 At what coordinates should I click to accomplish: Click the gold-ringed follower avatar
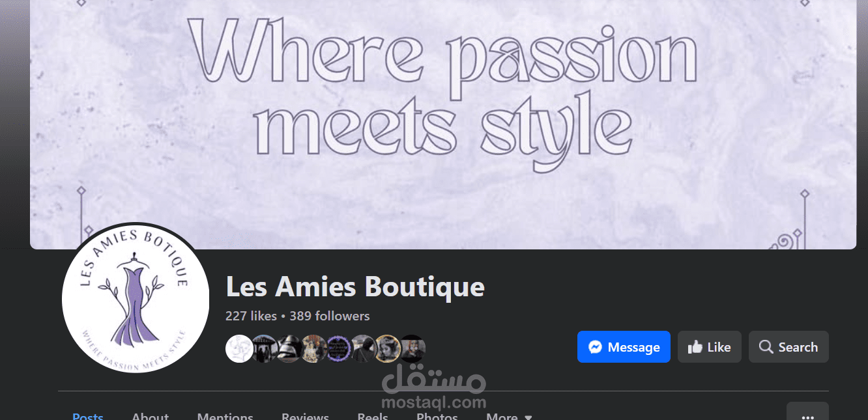pyautogui.click(x=387, y=348)
